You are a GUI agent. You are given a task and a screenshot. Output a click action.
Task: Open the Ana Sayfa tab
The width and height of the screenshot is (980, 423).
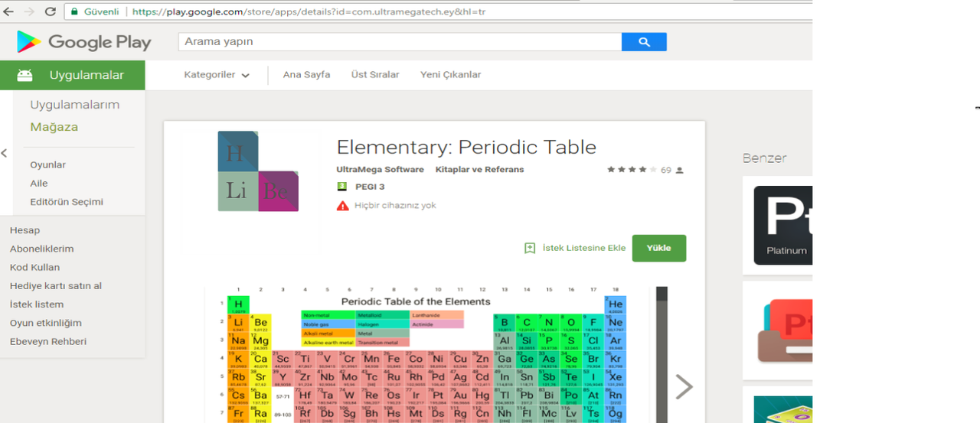coord(306,75)
